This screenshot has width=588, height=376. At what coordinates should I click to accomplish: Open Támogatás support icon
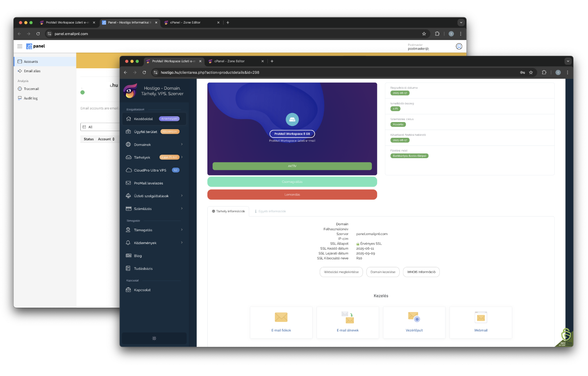pos(128,230)
